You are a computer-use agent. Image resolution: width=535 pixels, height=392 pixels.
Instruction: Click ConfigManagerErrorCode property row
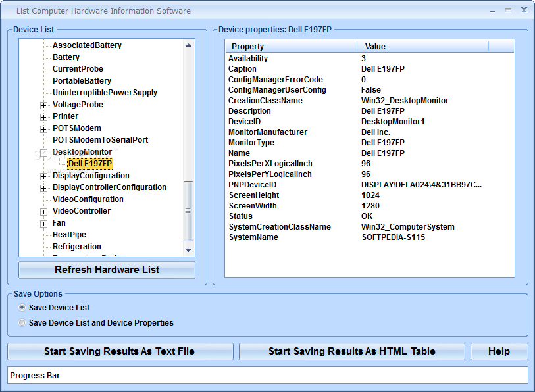370,80
